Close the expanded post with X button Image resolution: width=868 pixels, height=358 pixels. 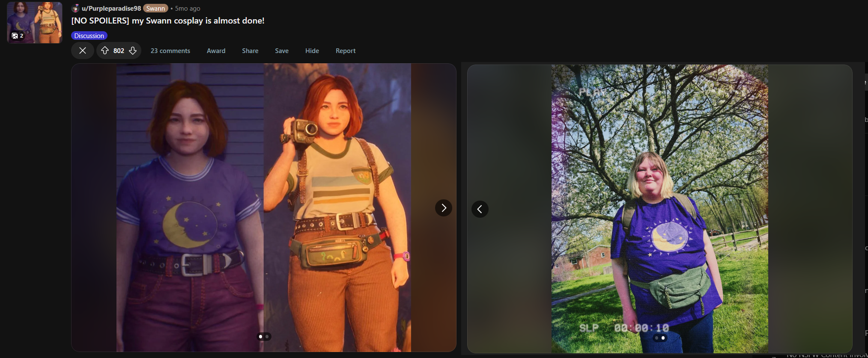83,50
